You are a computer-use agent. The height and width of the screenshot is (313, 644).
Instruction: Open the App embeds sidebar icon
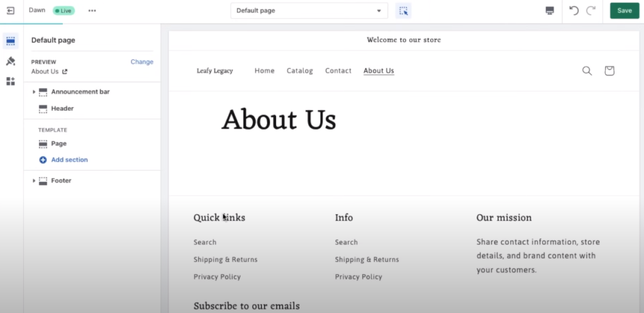click(11, 81)
